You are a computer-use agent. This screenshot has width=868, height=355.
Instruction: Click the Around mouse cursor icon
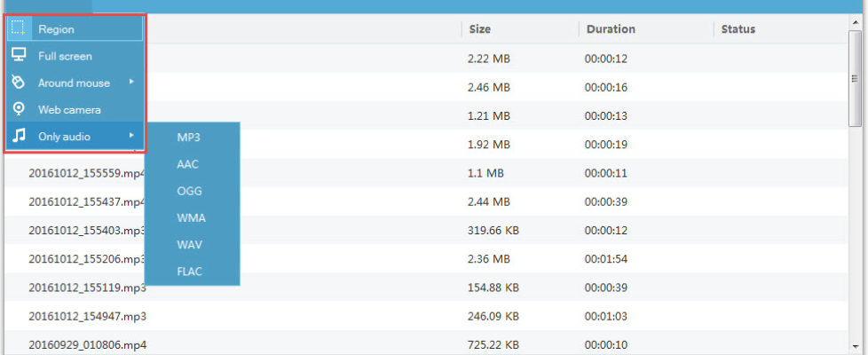tap(18, 83)
